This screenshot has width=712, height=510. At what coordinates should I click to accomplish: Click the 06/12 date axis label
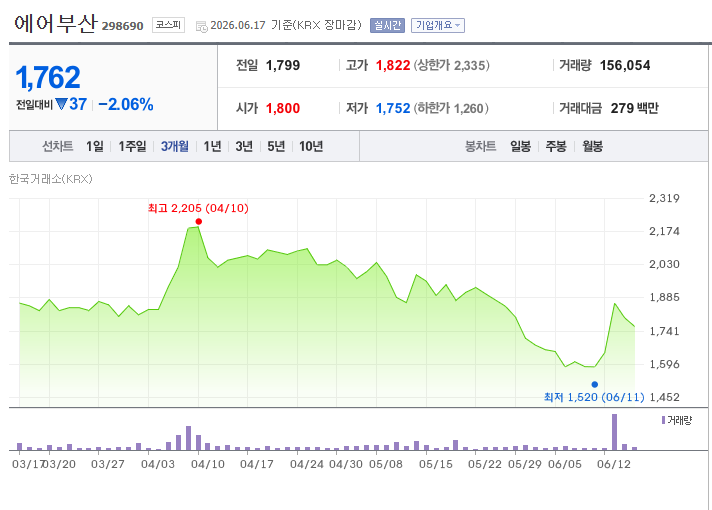613,464
